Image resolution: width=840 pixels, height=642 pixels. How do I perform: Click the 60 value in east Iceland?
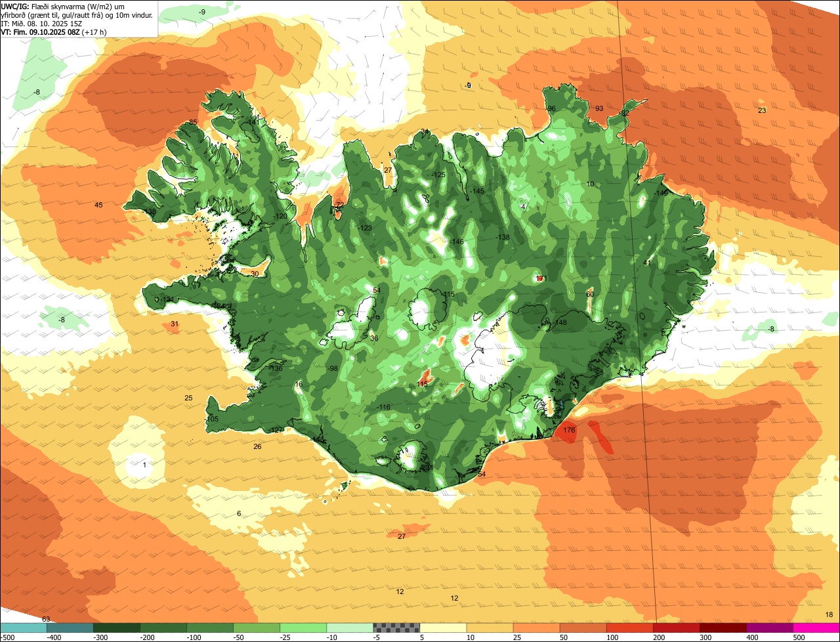pos(590,294)
